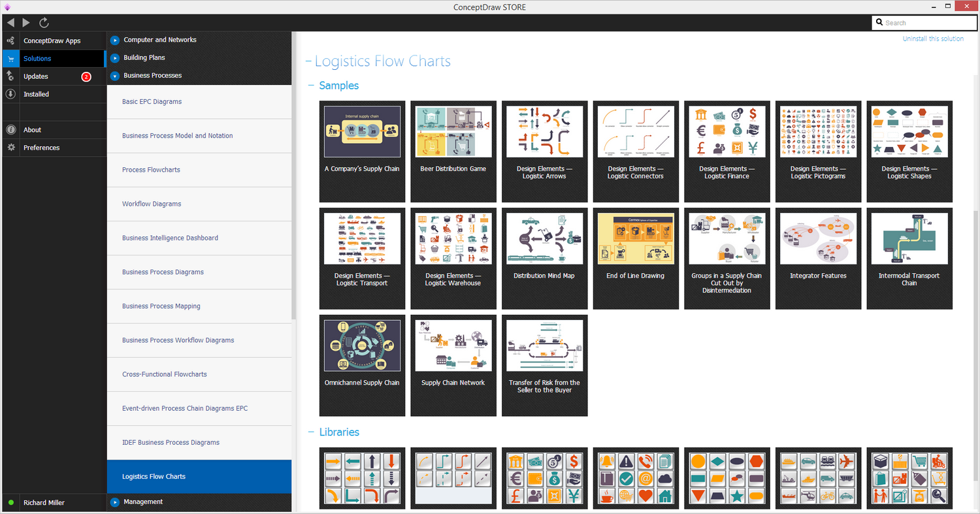Click the Uninstall this solution link
This screenshot has height=514, width=980.
[933, 39]
